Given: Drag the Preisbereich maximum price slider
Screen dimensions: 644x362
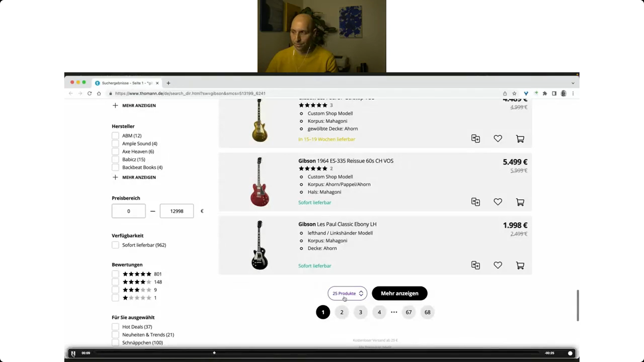Looking at the screenshot, I should click(176, 211).
